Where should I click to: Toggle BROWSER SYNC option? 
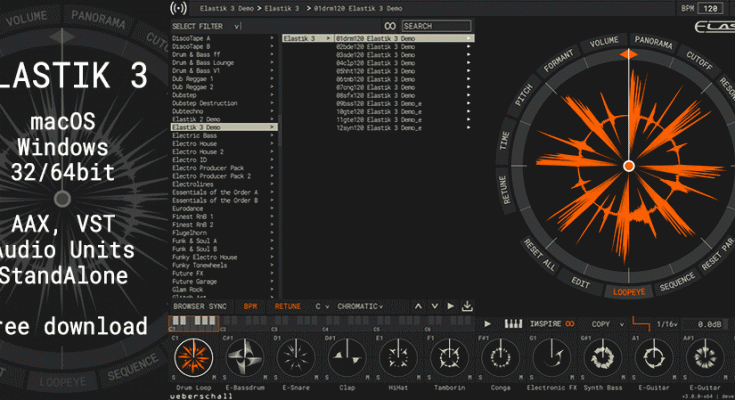(199, 306)
